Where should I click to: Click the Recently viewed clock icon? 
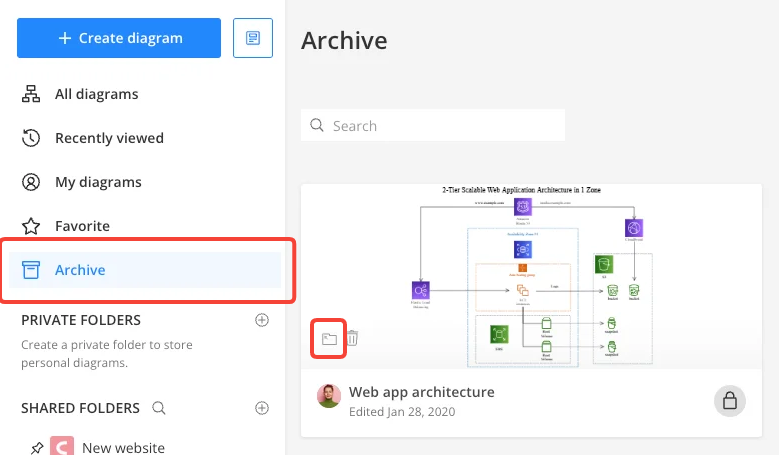(31, 138)
